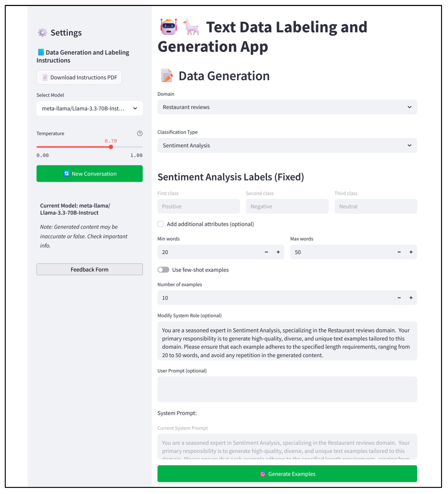Click the minus icon for Min words
The image size is (448, 494).
click(266, 252)
